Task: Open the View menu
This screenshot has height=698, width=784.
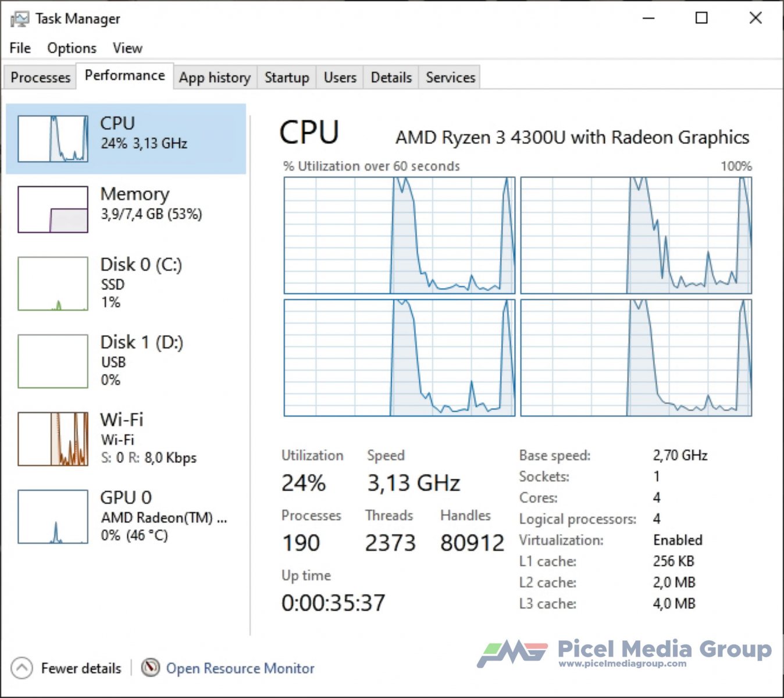Action: pyautogui.click(x=127, y=48)
